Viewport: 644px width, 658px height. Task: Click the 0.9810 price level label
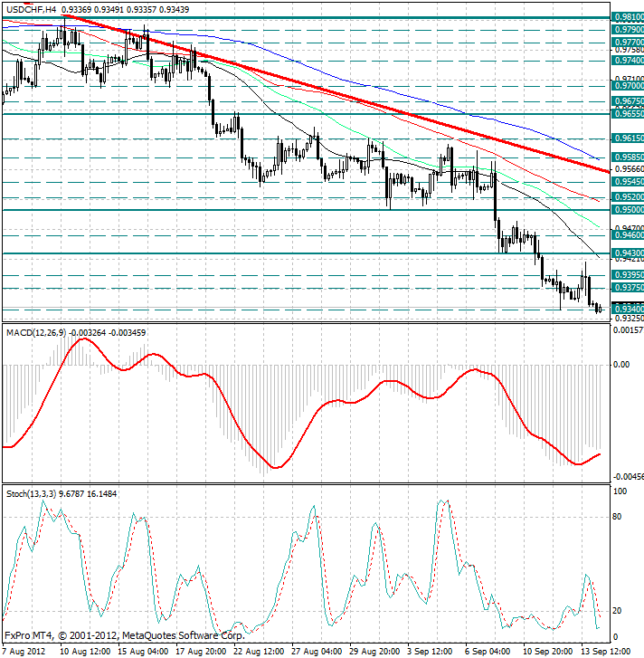(628, 17)
